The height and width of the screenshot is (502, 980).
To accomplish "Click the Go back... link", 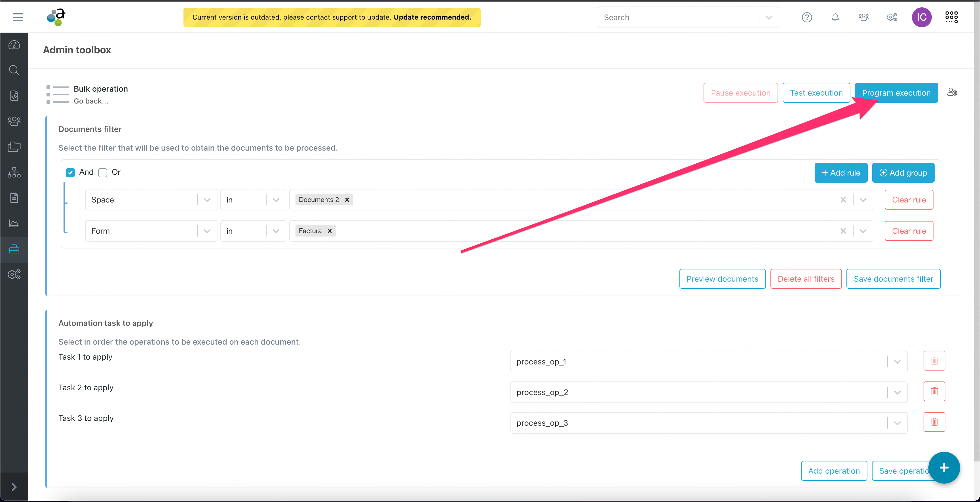I will (91, 101).
